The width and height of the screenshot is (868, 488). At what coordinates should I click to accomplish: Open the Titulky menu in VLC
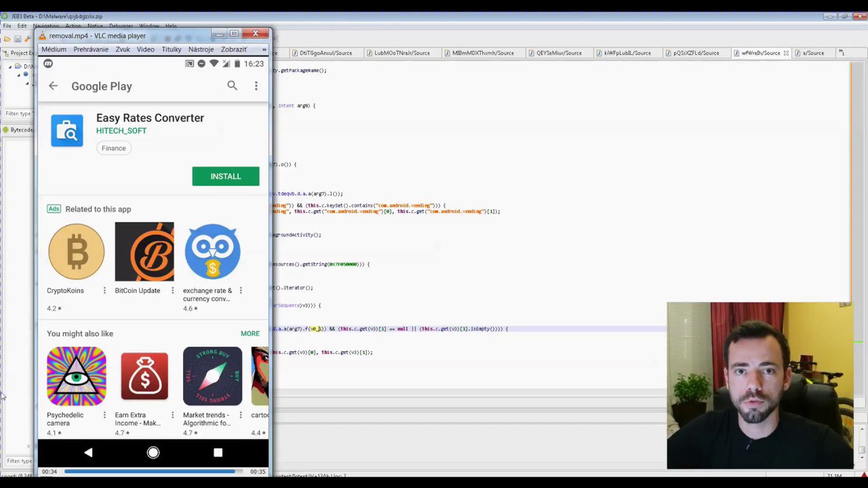click(172, 49)
